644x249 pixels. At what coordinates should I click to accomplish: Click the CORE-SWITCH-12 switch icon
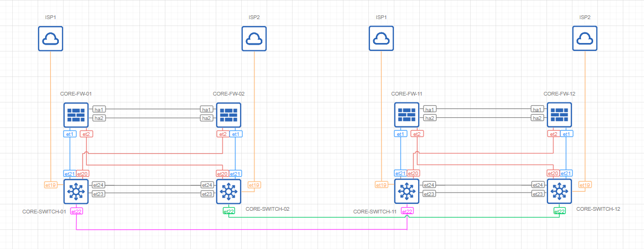559,191
